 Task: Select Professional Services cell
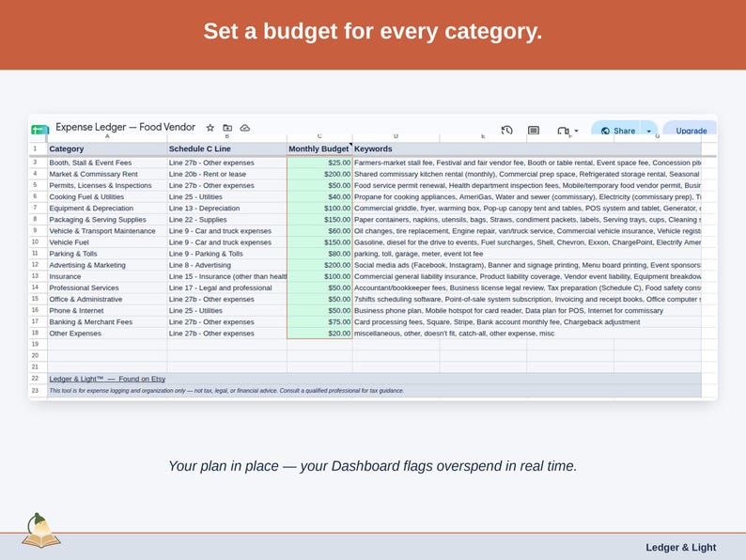pyautogui.click(x=107, y=288)
